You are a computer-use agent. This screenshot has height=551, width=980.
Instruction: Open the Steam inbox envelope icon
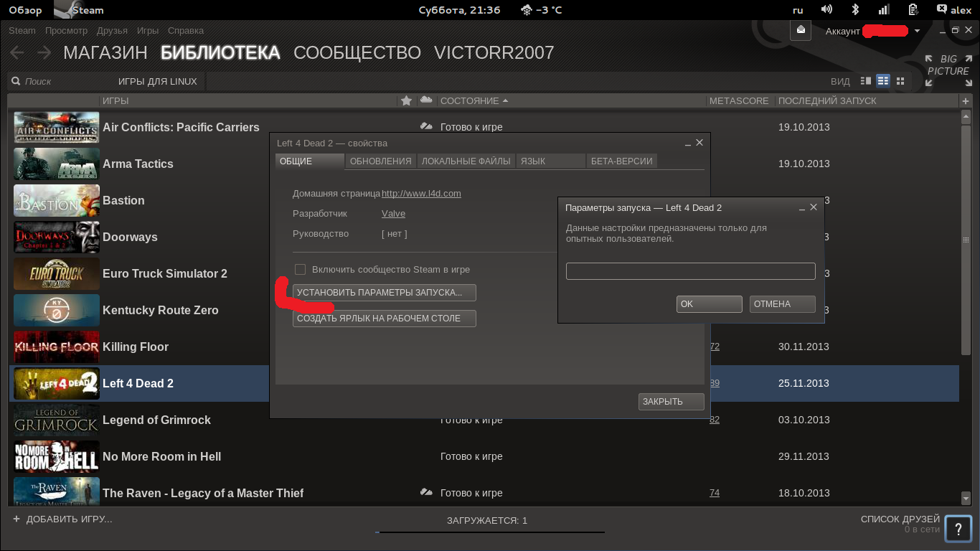point(801,30)
